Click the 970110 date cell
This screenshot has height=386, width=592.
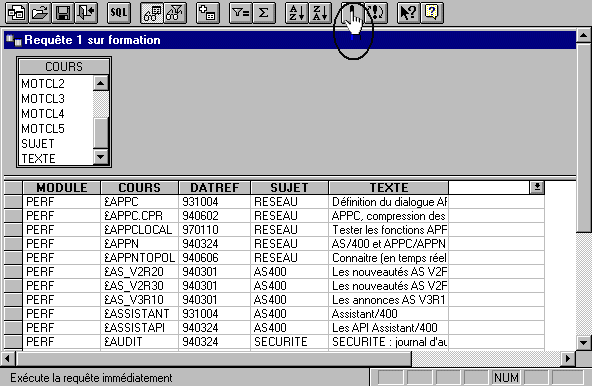pyautogui.click(x=214, y=230)
